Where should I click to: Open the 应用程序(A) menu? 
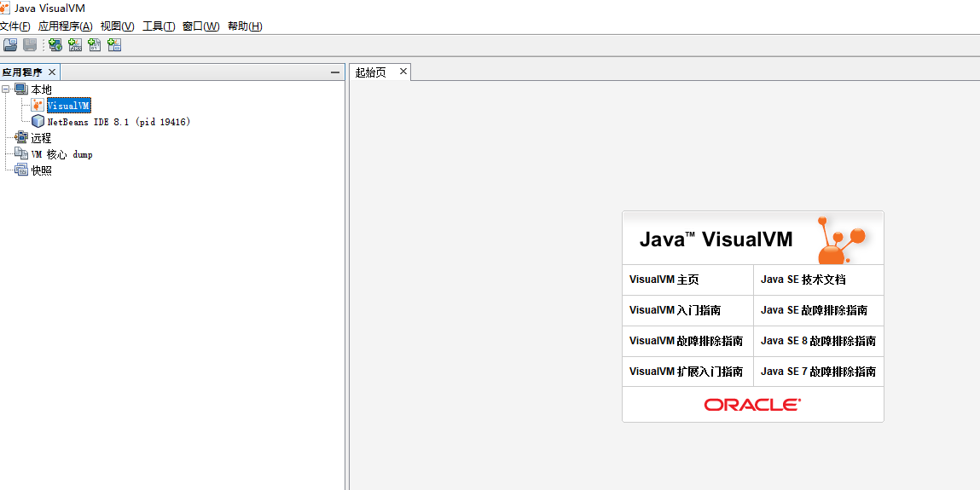(x=65, y=26)
